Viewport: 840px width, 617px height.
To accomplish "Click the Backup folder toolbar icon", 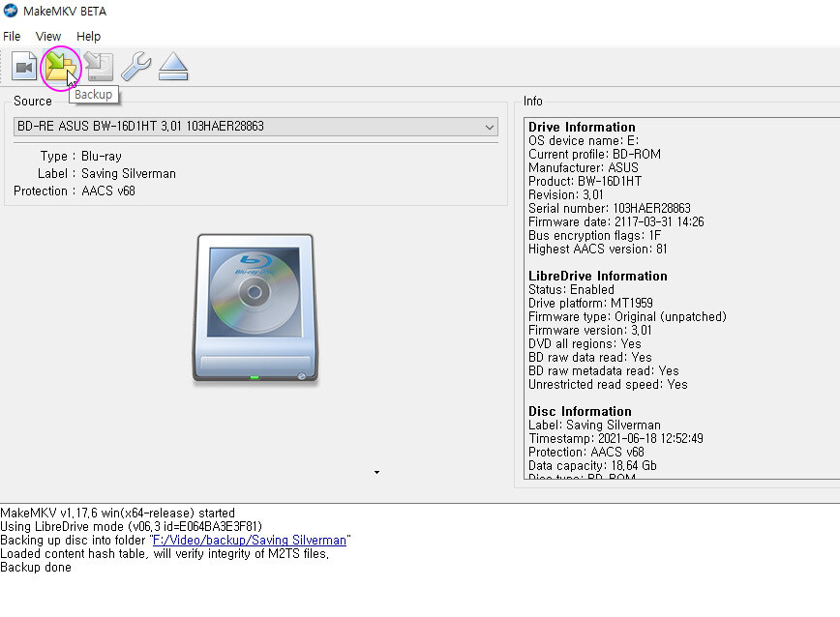I will coord(61,67).
